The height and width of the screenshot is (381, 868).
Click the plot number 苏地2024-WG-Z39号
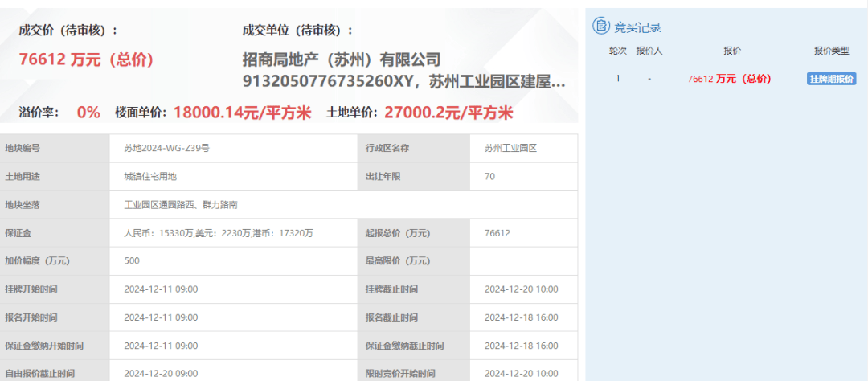point(166,149)
